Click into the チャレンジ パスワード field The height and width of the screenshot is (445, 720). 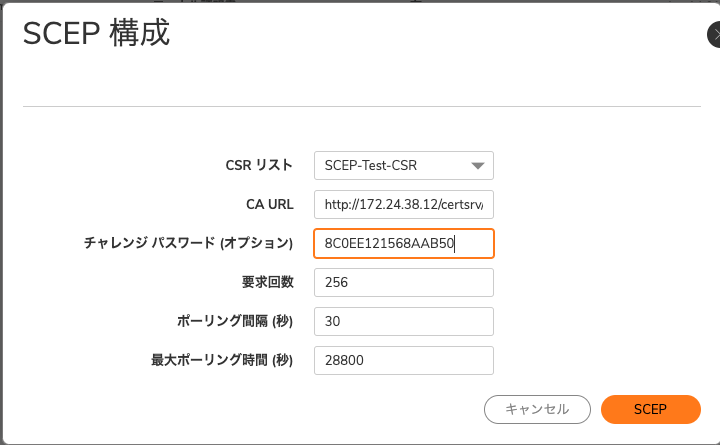(404, 243)
